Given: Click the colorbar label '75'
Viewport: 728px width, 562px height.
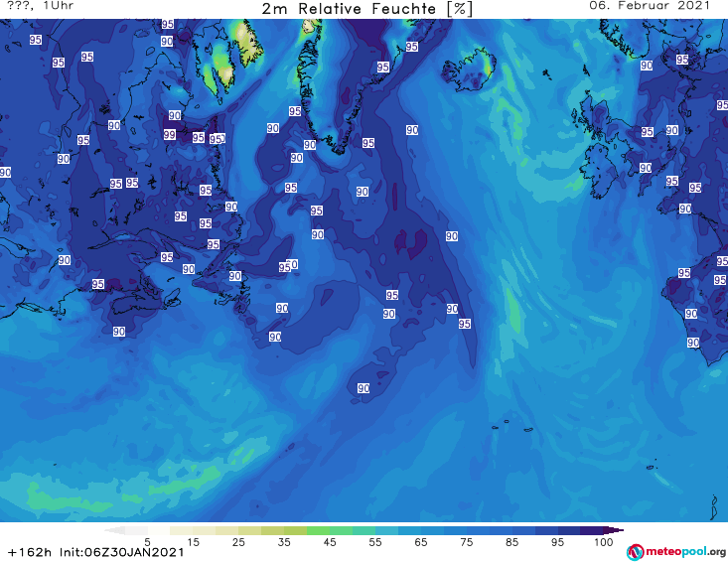Looking at the screenshot, I should (x=466, y=541).
